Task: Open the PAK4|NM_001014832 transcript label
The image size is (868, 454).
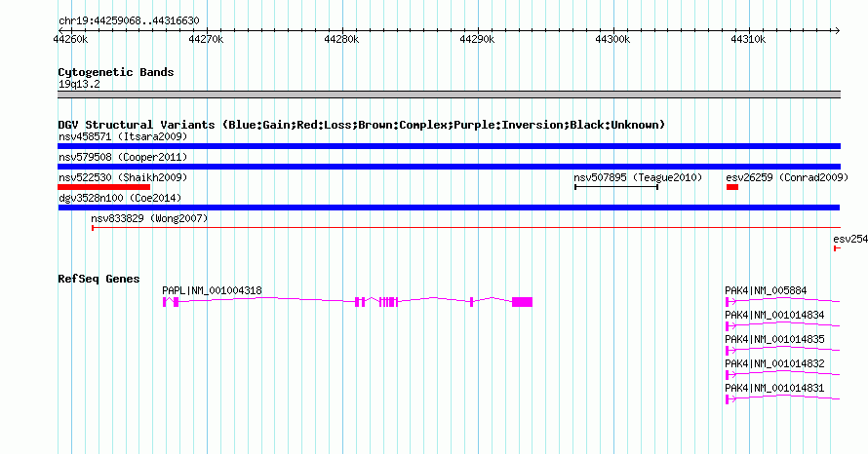Action: pos(774,363)
